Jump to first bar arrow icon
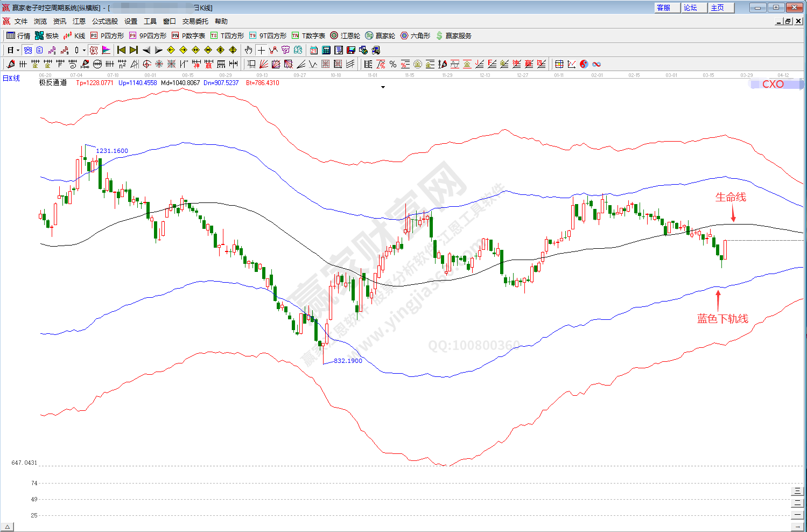This screenshot has height=532, width=807. pos(121,50)
